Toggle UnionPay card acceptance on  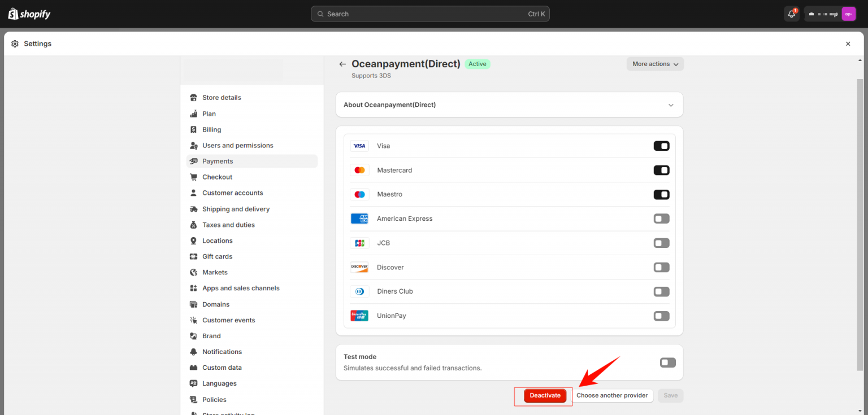[661, 316]
